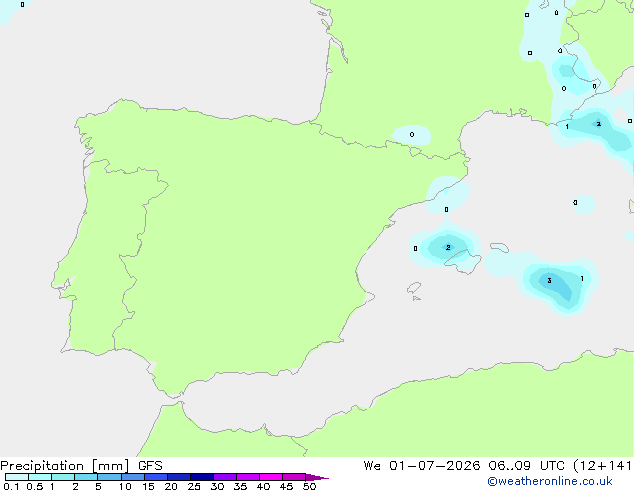Viewport: 634px width, 490px height.
Task: Click the "Precipitation [mm]" title text
Action: [x=65, y=466]
